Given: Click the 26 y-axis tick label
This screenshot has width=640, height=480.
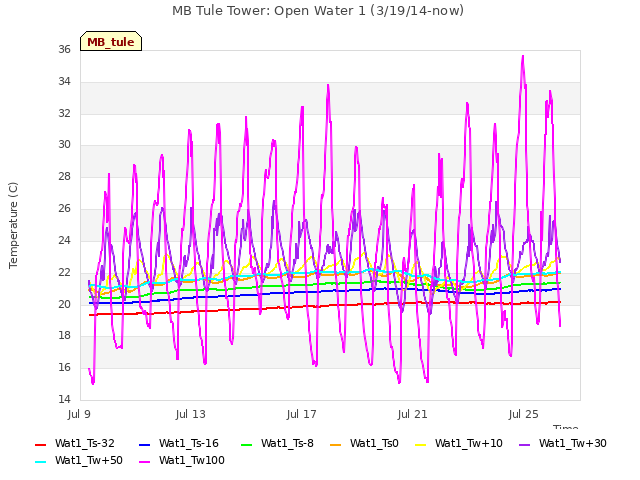Looking at the screenshot, I should 64,208.
